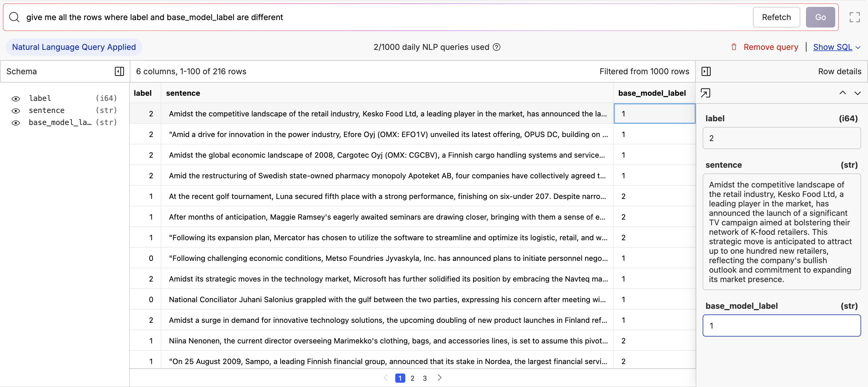Image resolution: width=868 pixels, height=387 pixels.
Task: Hide the sentence column via eye icon
Action: click(x=16, y=111)
